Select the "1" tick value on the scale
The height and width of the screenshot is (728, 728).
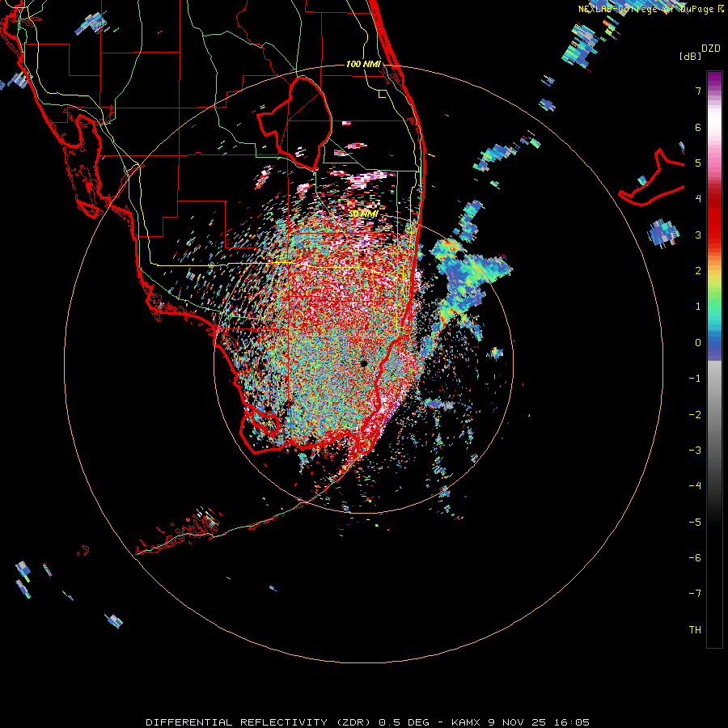pyautogui.click(x=698, y=307)
